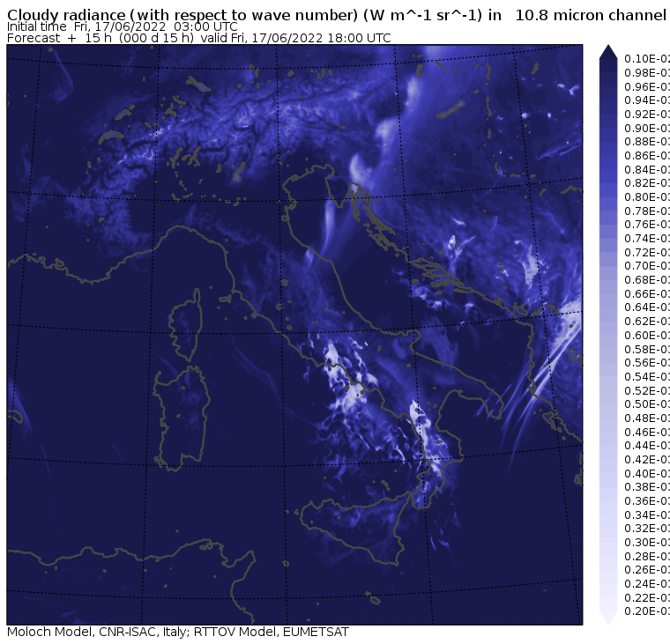Select the 0.48E-03 colorbar label
Image resolution: width=670 pixels, height=644 pixels.
tap(647, 418)
